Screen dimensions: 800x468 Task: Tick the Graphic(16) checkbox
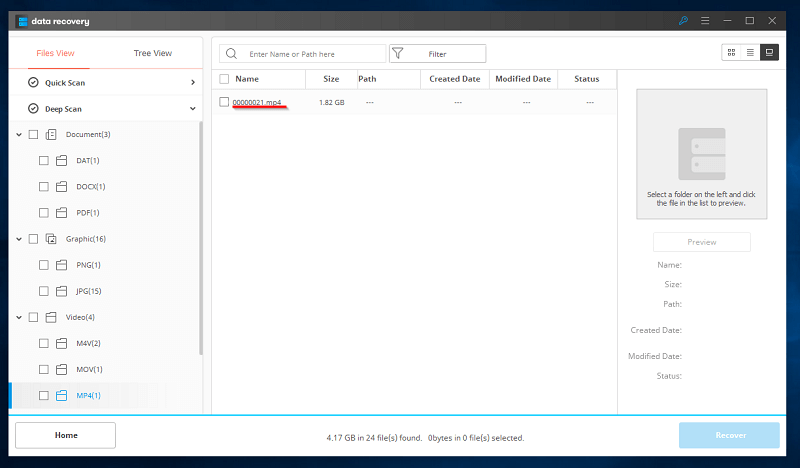33,239
